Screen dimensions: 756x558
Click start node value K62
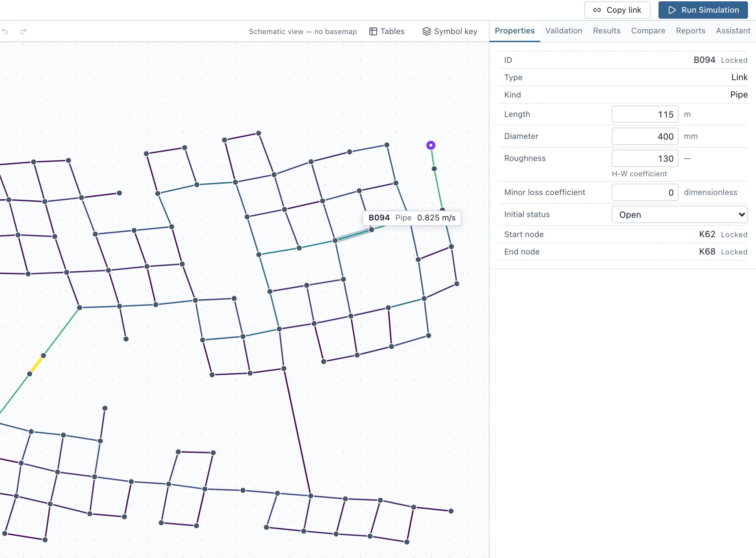tap(707, 234)
